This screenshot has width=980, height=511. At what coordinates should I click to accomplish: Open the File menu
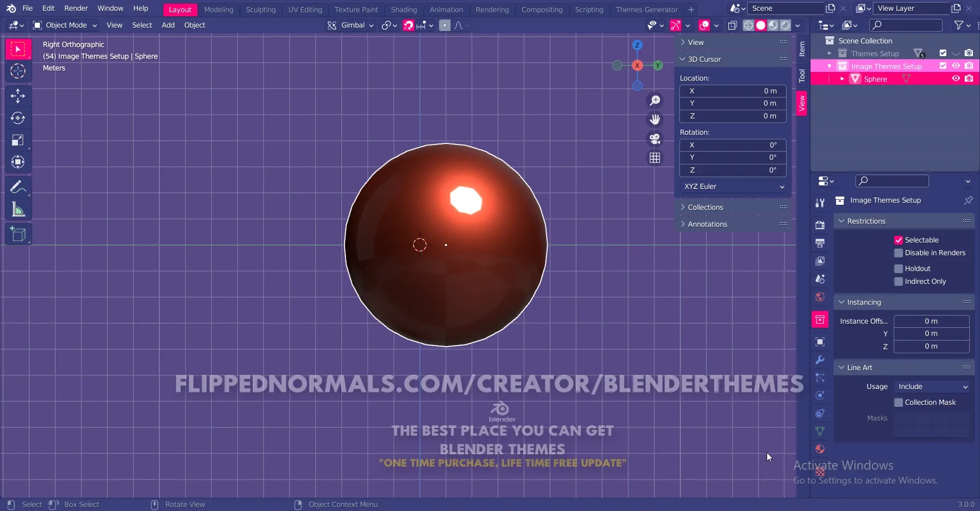[28, 8]
